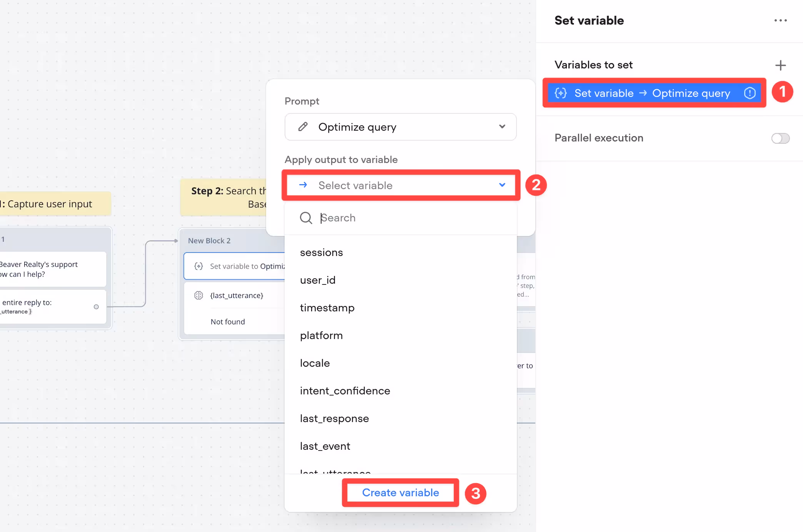This screenshot has width=803, height=532.
Task: Collapse the Select variable dropdown
Action: pyautogui.click(x=502, y=185)
